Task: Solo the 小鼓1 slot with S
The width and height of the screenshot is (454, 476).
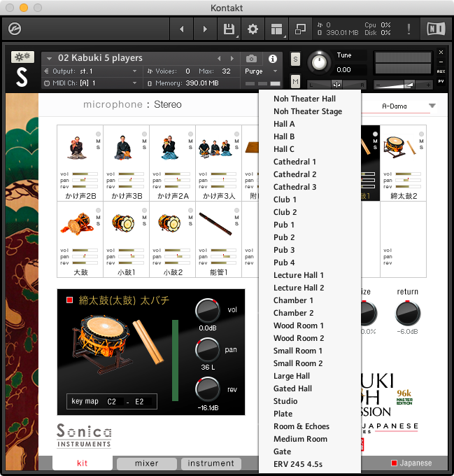Action: (144, 224)
